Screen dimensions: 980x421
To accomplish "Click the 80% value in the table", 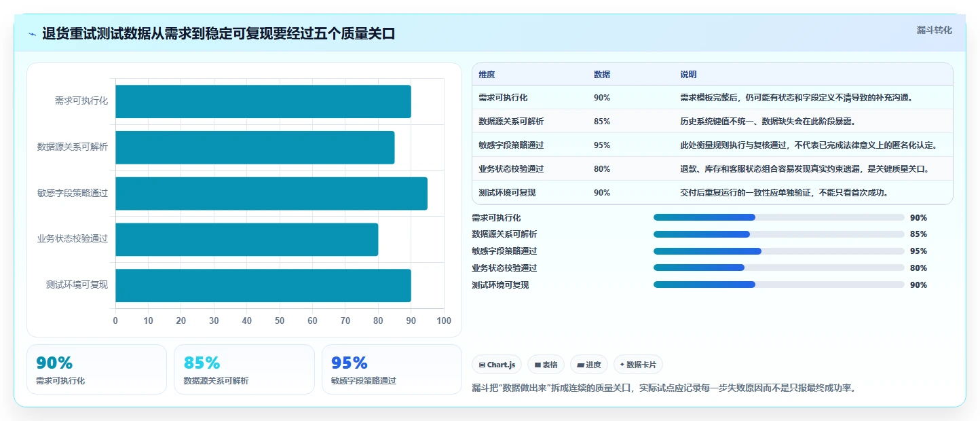I will pos(602,169).
